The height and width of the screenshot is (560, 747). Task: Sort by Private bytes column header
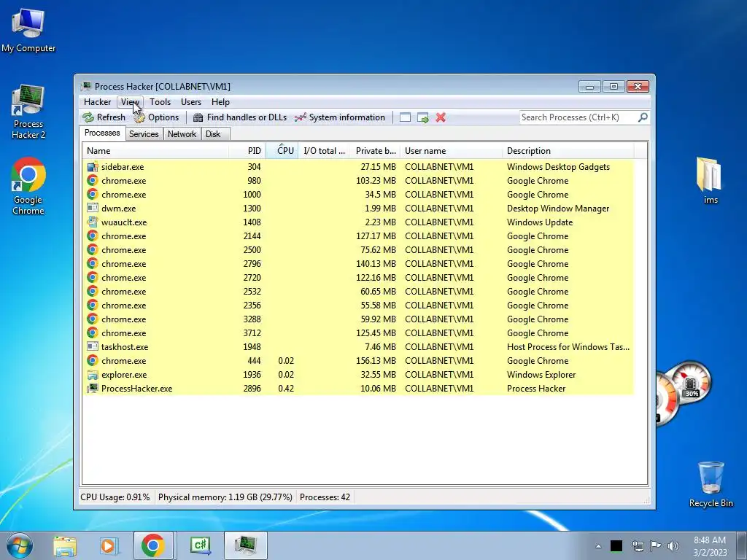point(376,151)
